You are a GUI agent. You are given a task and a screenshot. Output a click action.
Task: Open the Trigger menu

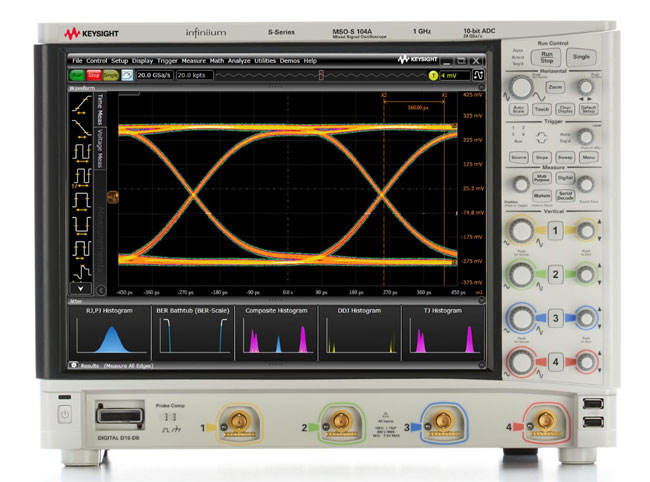pos(167,61)
